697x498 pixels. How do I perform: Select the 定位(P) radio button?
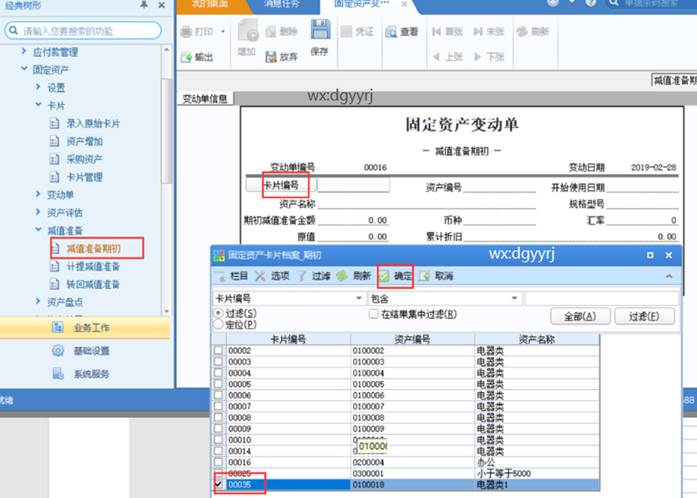pos(220,325)
